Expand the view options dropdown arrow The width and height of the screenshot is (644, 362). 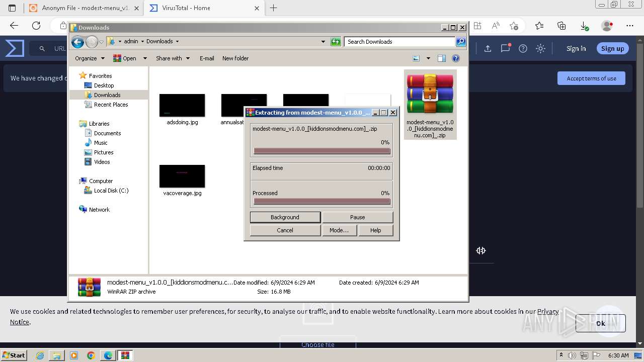pos(428,58)
